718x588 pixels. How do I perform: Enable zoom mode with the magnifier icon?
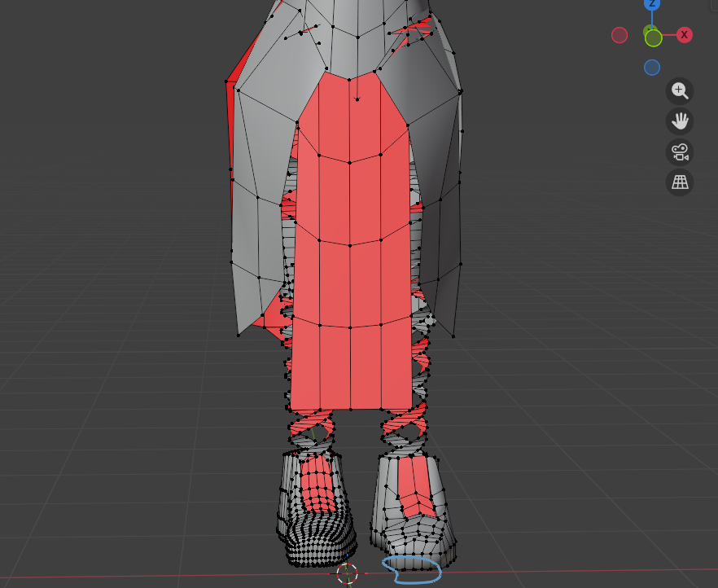(x=679, y=90)
